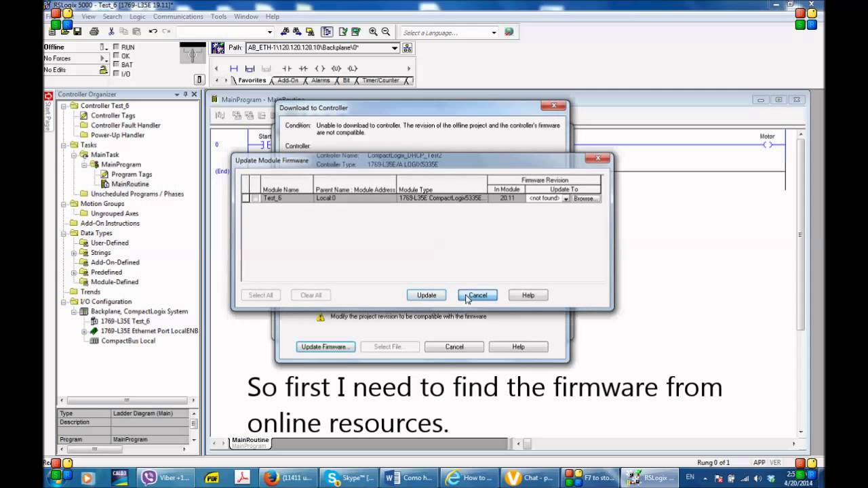The width and height of the screenshot is (868, 488).
Task: Select CompactBus Local in I/O tree
Action: pos(128,341)
